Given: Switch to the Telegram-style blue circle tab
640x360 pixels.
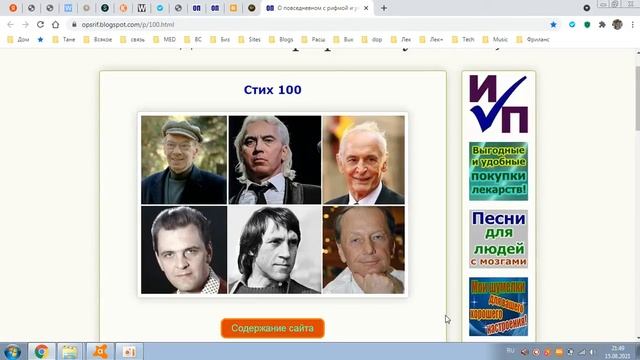Looking at the screenshot, I should (160, 8).
